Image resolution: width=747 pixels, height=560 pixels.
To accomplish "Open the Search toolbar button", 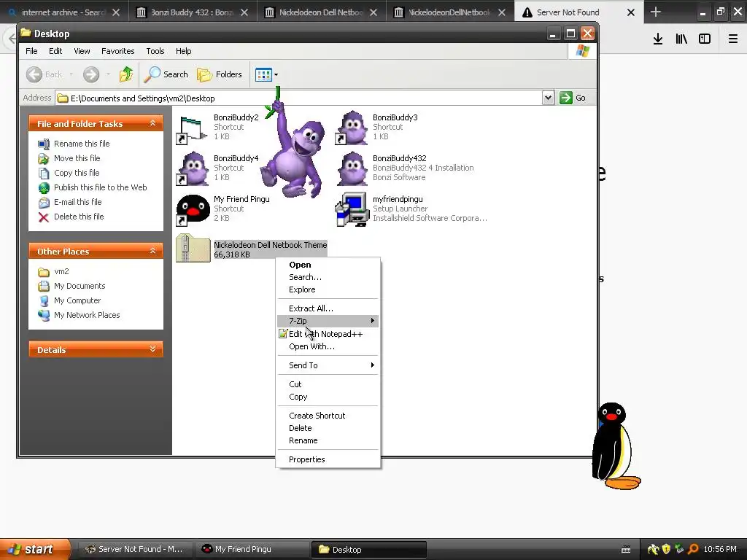I will pos(166,74).
